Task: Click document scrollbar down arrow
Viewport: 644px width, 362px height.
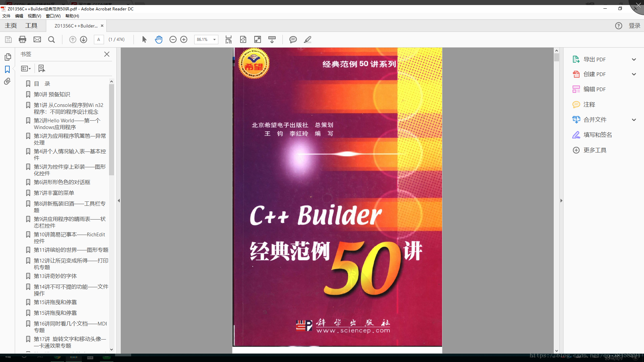Action: [x=556, y=351]
